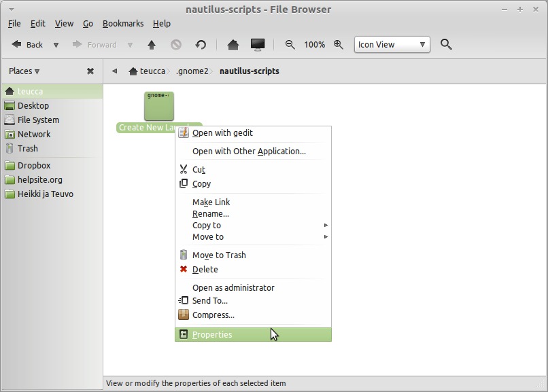Select Delete from context menu
This screenshot has height=392, width=548.
(x=253, y=270)
